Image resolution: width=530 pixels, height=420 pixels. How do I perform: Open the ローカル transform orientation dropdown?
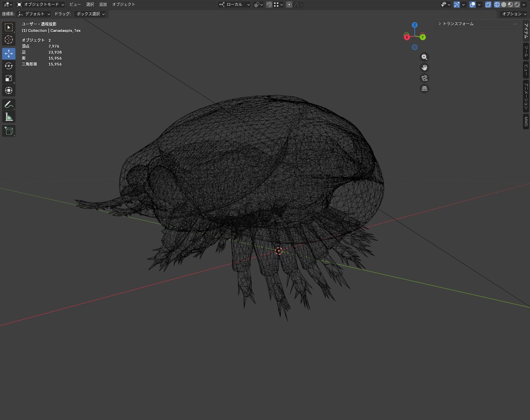click(x=234, y=4)
